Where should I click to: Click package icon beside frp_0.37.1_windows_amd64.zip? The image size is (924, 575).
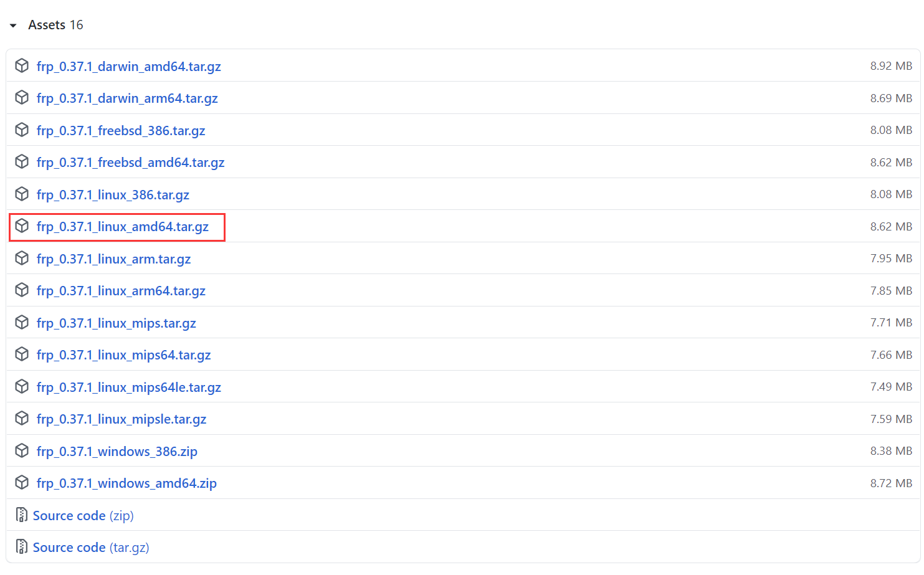pyautogui.click(x=22, y=483)
